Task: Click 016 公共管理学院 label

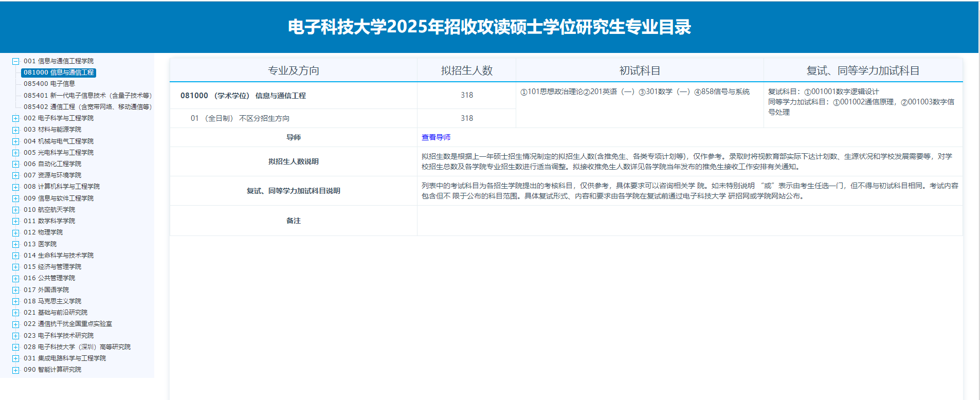Action: click(x=49, y=278)
